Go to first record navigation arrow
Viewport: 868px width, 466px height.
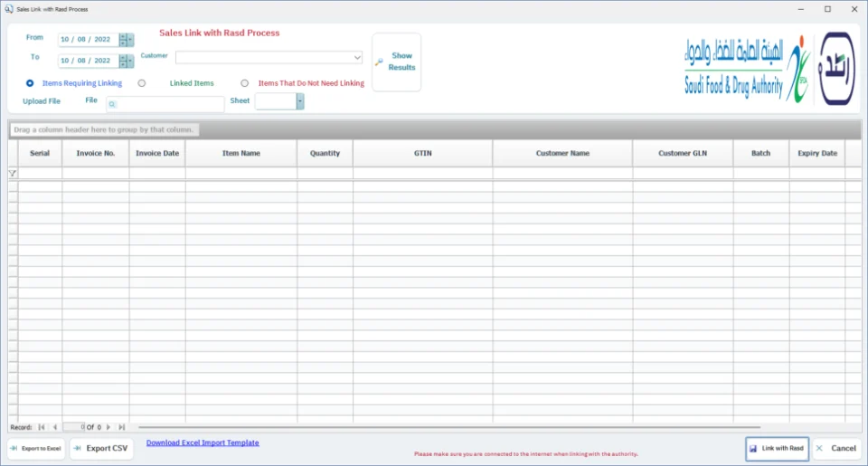click(x=42, y=427)
